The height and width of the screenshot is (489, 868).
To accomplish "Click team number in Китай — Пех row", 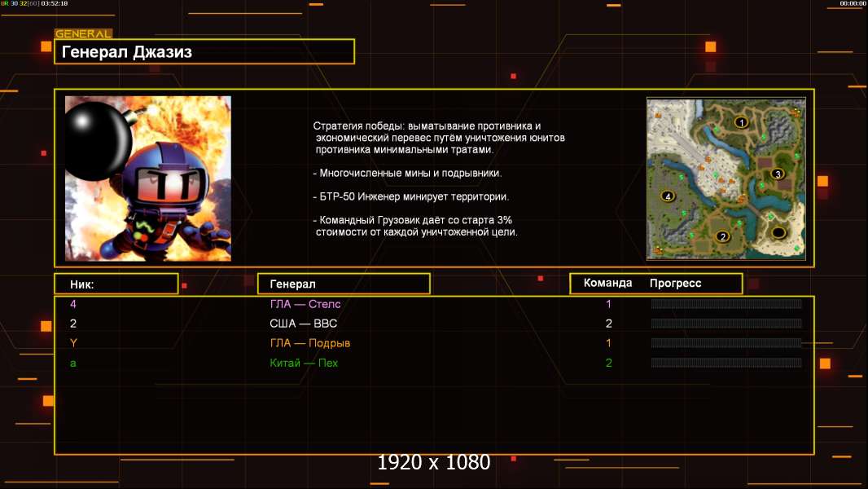I will click(608, 363).
